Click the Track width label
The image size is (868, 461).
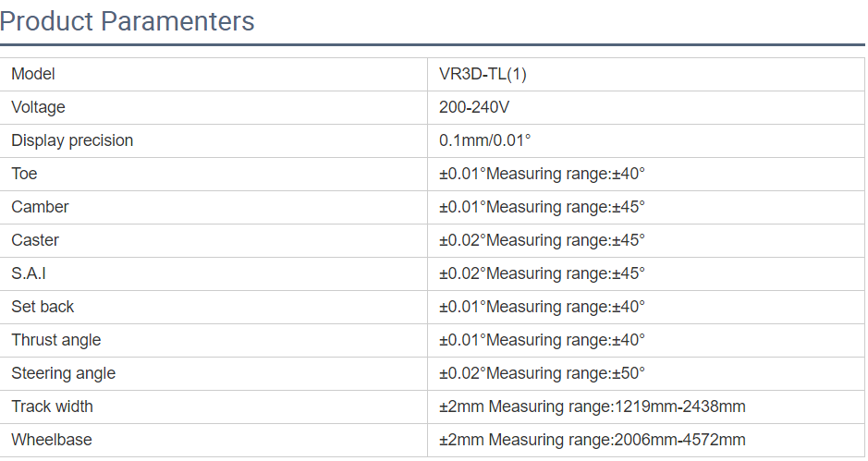[x=52, y=406]
